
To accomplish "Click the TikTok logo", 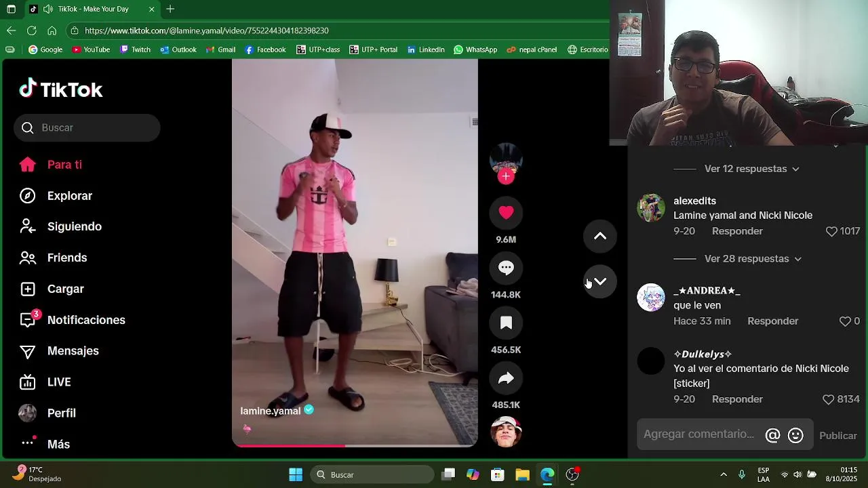I will pyautogui.click(x=61, y=89).
